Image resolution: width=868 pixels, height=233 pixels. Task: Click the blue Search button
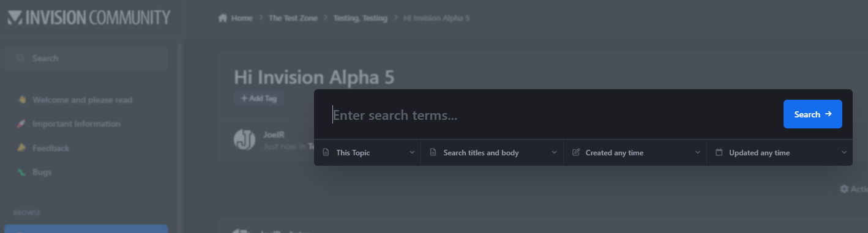point(812,114)
